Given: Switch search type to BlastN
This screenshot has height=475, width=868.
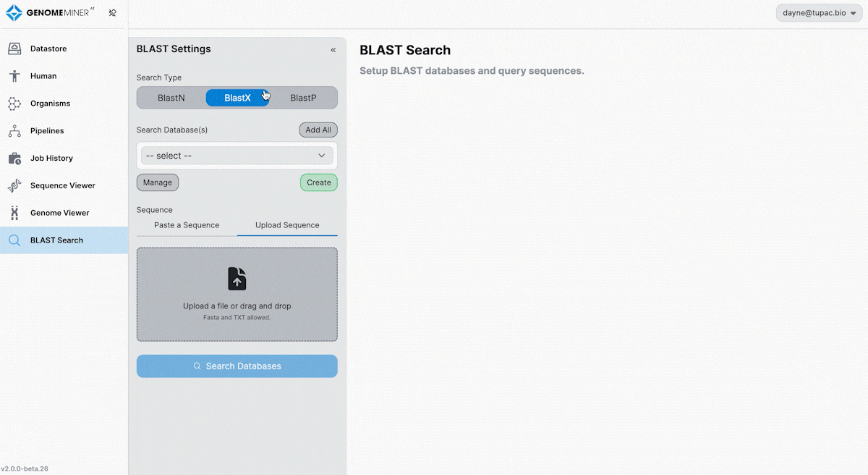Looking at the screenshot, I should point(171,98).
